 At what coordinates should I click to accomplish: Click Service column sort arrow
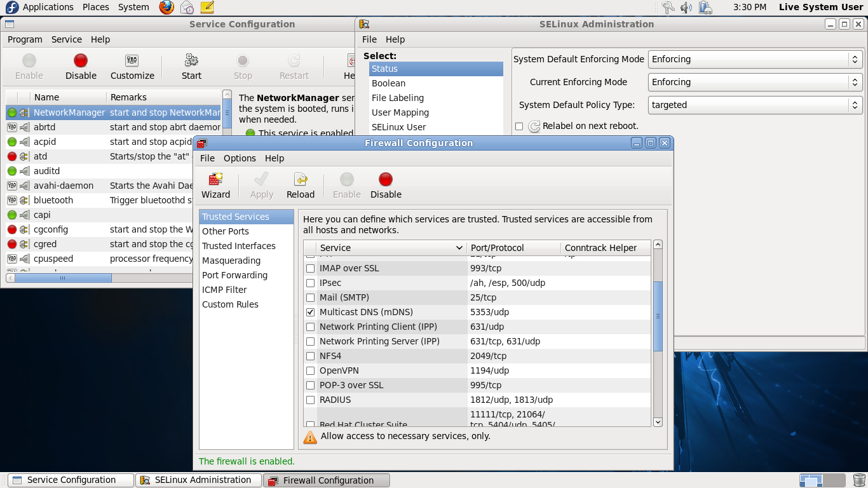pyautogui.click(x=459, y=248)
